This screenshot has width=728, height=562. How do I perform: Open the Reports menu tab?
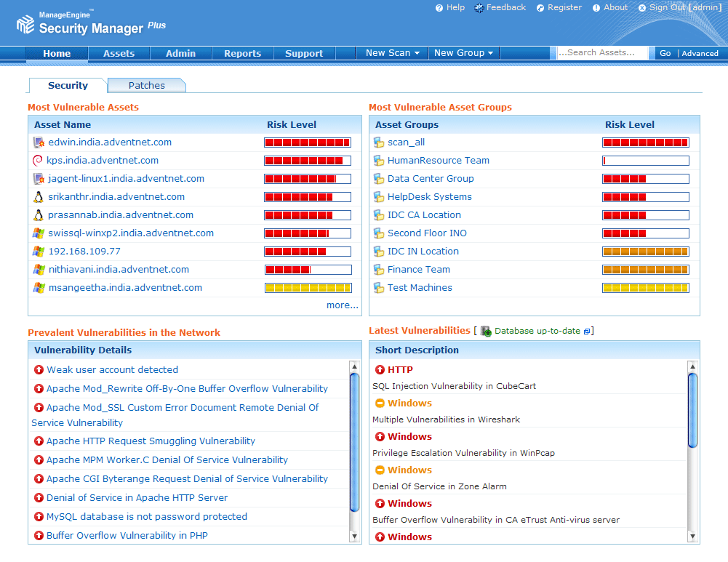coord(242,53)
